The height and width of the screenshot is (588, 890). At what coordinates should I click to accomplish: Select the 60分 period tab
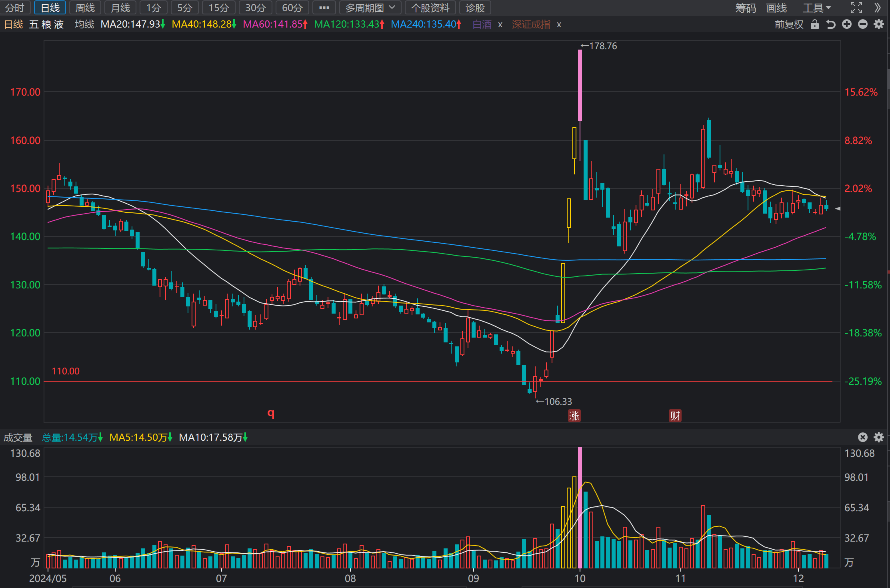[292, 8]
